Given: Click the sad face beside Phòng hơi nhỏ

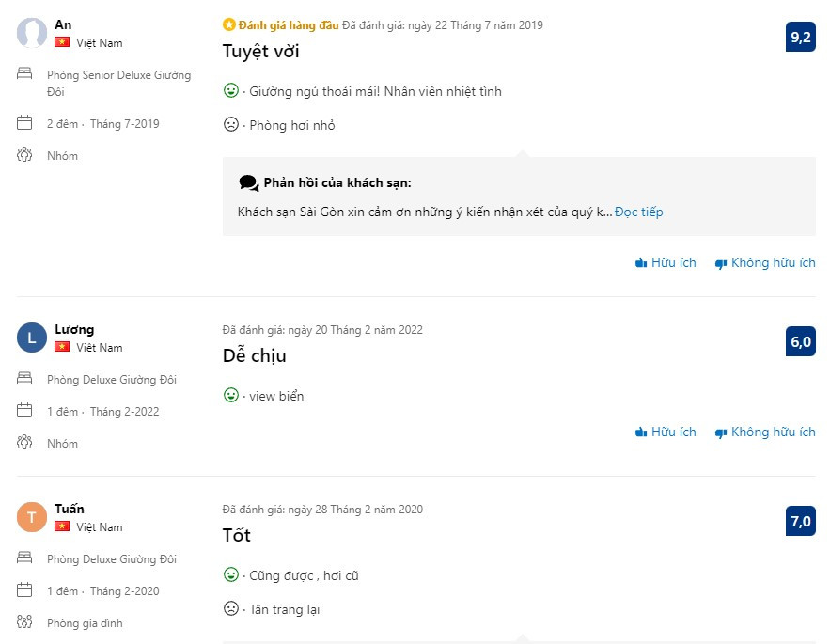Looking at the screenshot, I should click(230, 125).
